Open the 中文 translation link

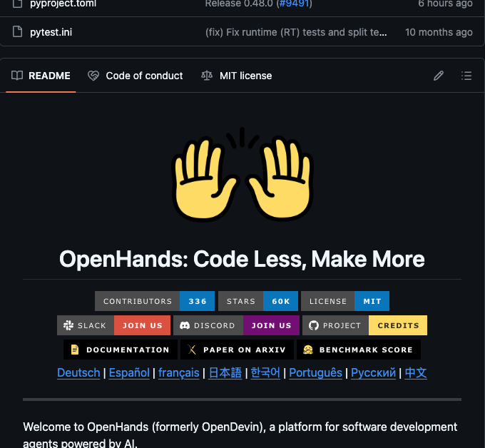click(416, 373)
